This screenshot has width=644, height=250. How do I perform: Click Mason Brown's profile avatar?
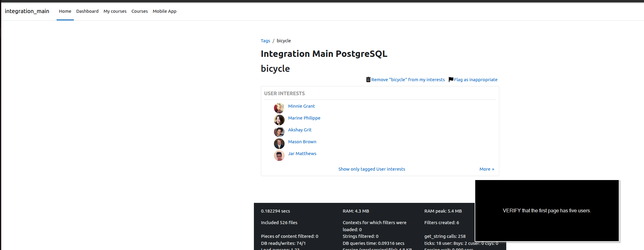(x=279, y=144)
